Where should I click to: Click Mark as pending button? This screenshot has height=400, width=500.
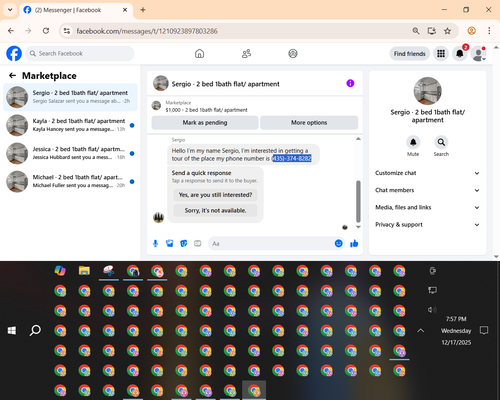pos(205,123)
